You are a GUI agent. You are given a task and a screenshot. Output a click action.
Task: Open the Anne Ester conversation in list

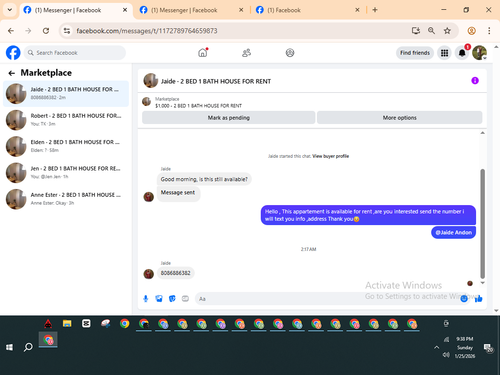(66, 199)
